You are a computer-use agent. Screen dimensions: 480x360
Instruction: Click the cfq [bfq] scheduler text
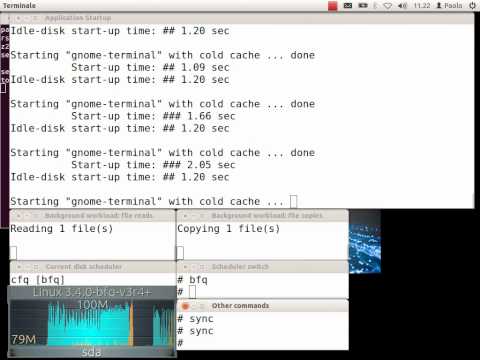(38, 280)
